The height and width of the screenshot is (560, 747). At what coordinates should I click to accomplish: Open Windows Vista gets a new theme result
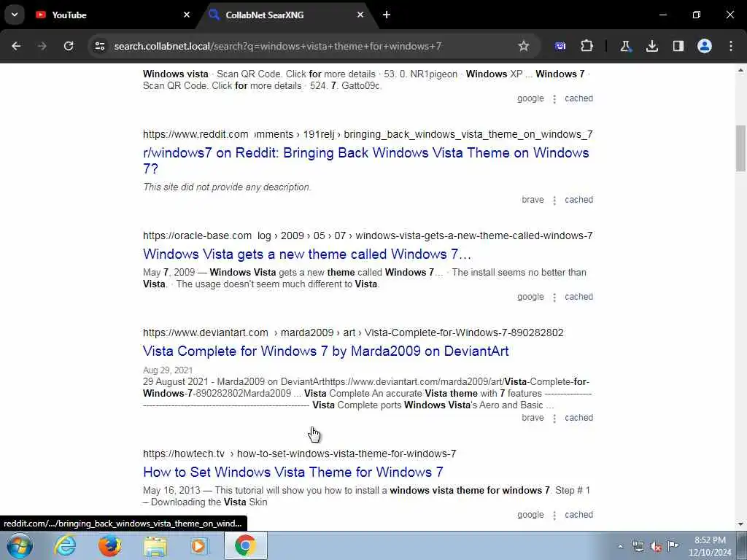point(307,254)
